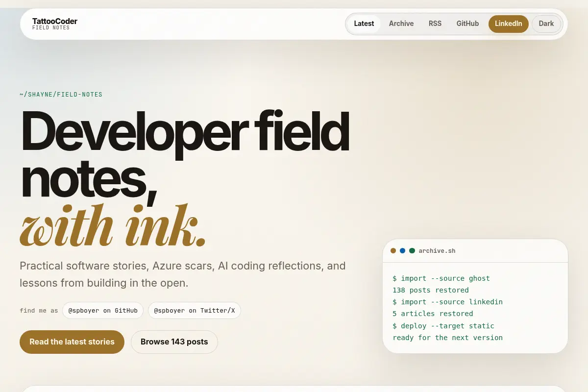Image resolution: width=588 pixels, height=392 pixels.
Task: Click Read the latest stories button
Action: tap(72, 342)
